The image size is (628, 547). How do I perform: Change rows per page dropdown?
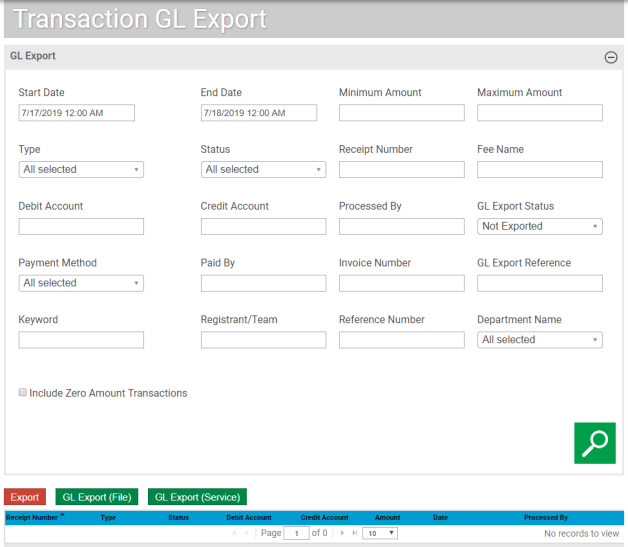380,534
